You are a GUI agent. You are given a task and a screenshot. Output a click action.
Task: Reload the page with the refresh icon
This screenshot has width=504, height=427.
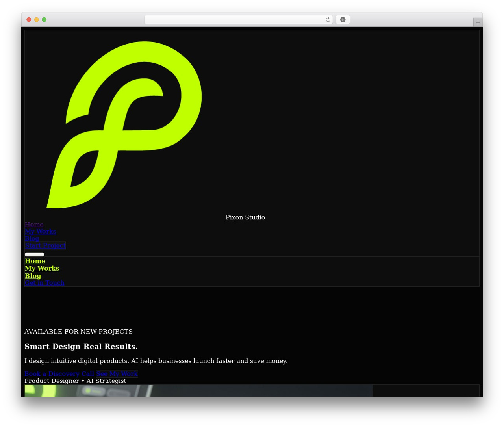pyautogui.click(x=328, y=20)
